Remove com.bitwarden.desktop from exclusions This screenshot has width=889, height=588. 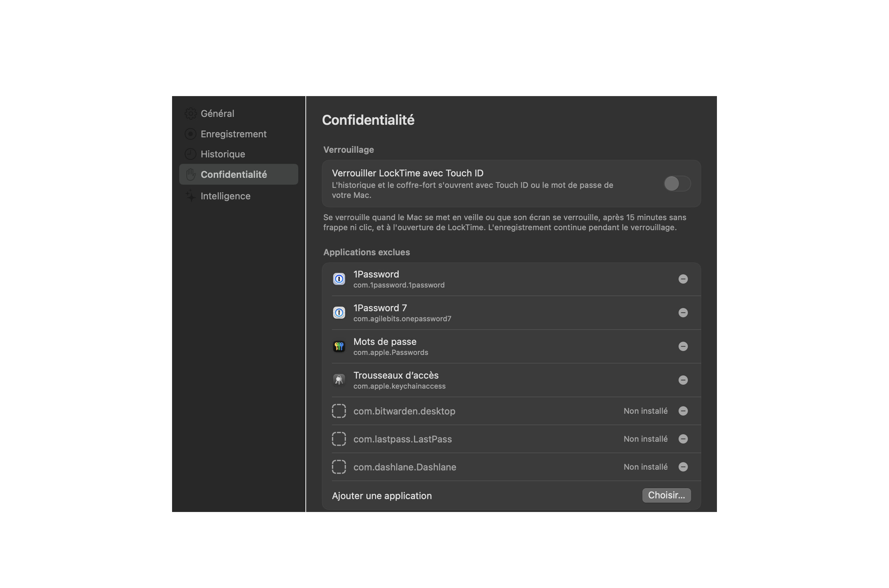[683, 411]
